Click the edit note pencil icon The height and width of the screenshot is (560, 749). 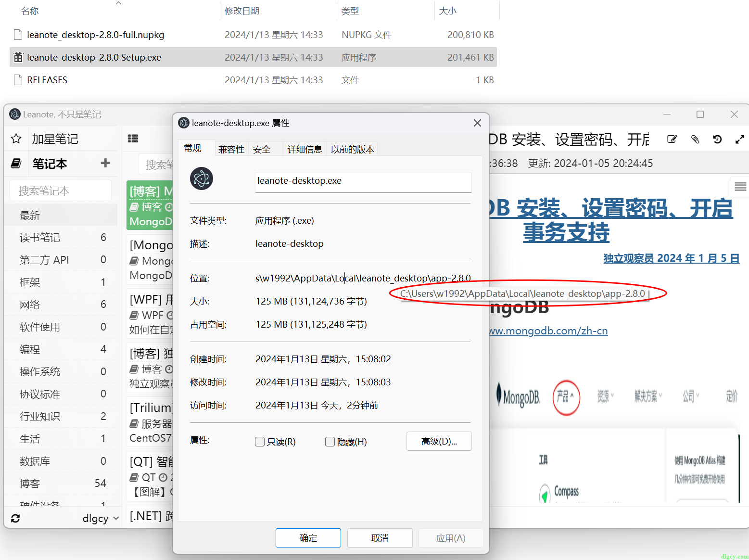click(672, 139)
